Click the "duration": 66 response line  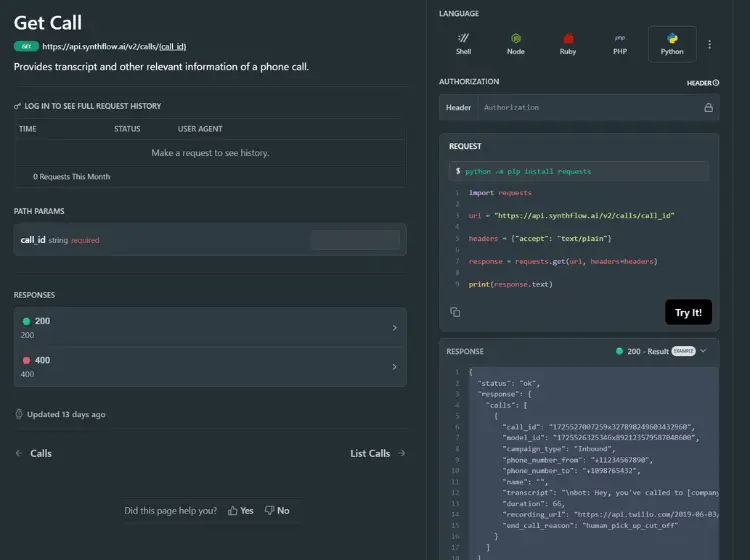coord(533,504)
